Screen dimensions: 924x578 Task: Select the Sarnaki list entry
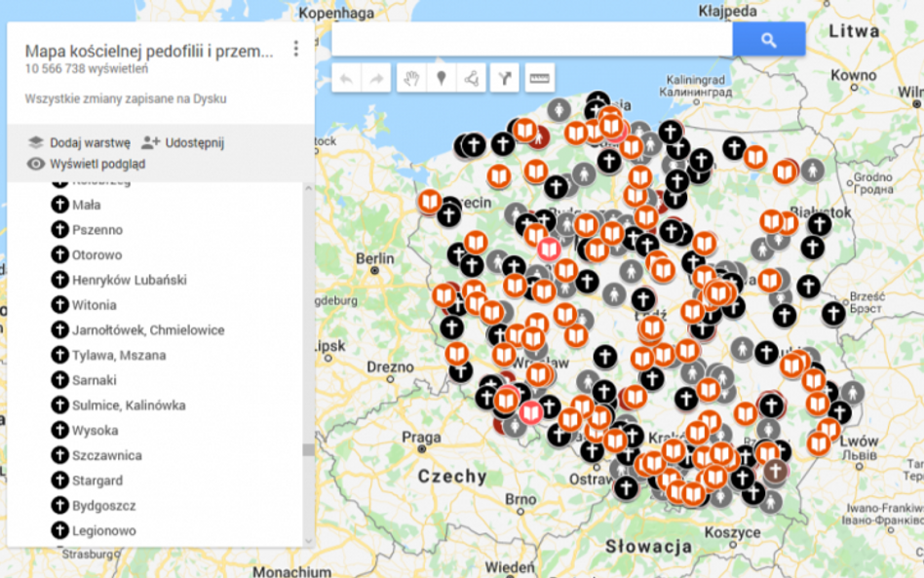(95, 380)
